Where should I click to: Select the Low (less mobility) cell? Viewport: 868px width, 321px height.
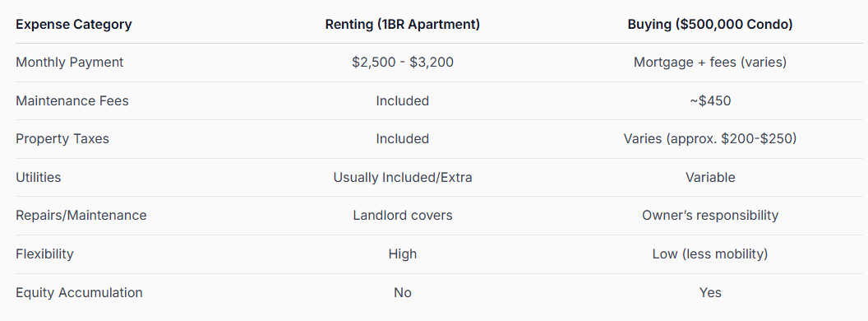[709, 254]
